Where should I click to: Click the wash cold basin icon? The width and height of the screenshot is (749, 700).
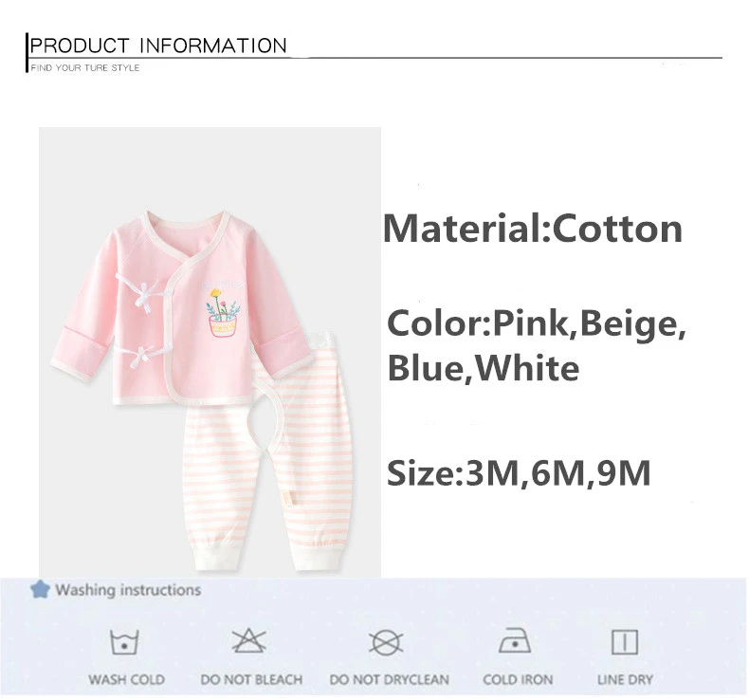click(x=124, y=642)
